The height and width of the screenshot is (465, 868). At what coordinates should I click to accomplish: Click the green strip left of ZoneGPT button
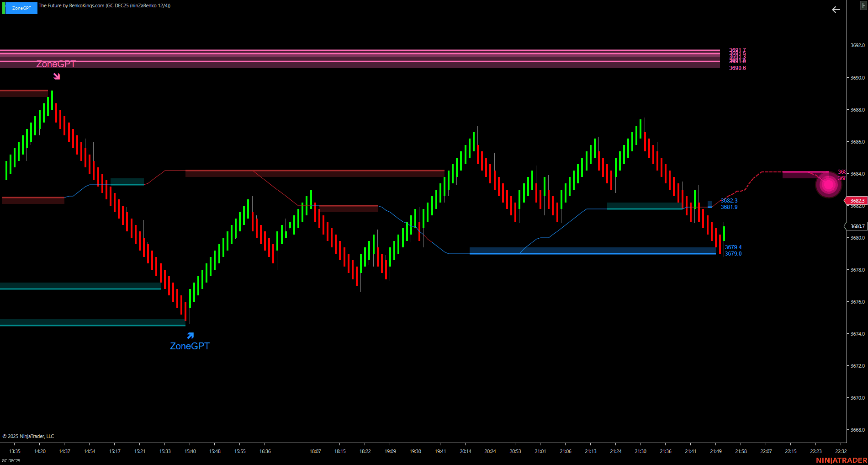click(x=4, y=8)
